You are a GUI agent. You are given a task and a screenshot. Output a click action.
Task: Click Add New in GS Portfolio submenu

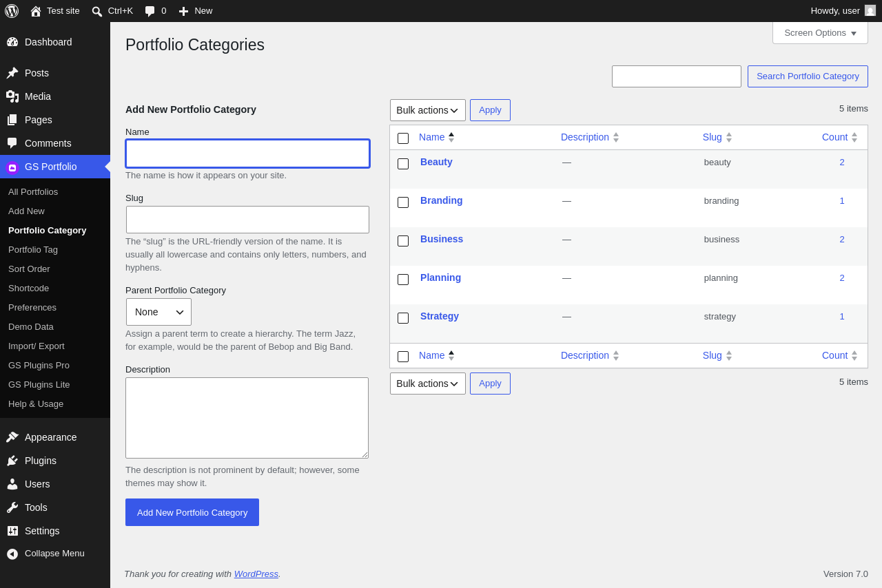tap(26, 211)
